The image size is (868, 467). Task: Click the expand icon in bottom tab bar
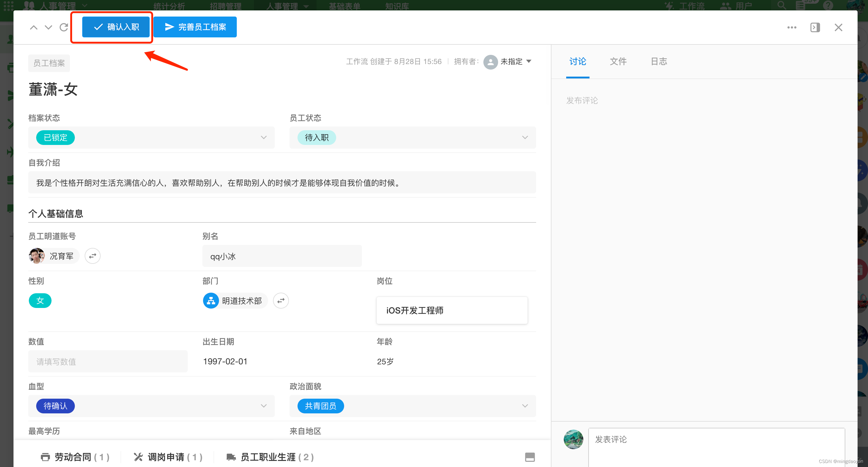530,457
